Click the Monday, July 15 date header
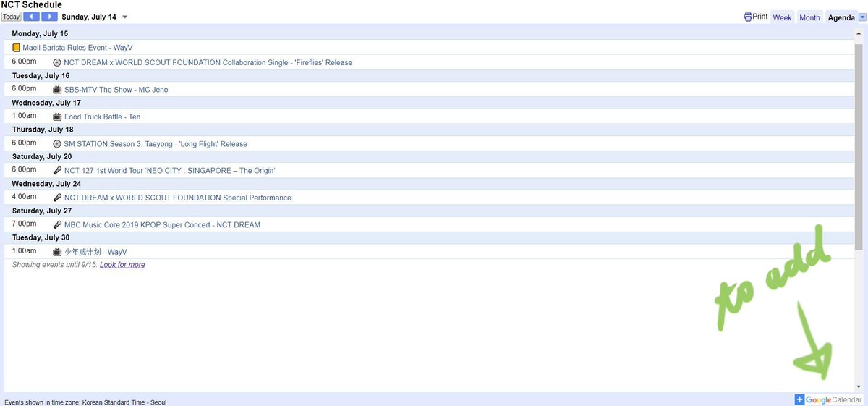868x406 pixels. point(40,33)
